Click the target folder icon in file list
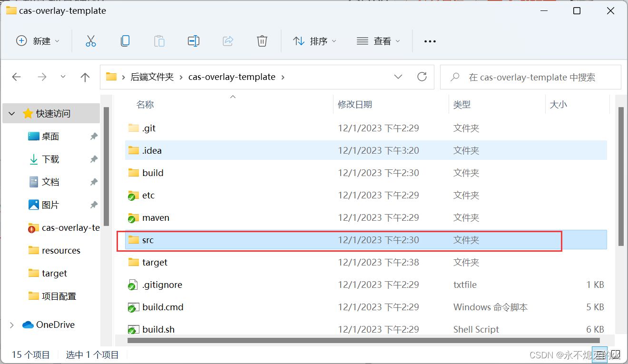Screen dimensions: 628x364 (134, 262)
